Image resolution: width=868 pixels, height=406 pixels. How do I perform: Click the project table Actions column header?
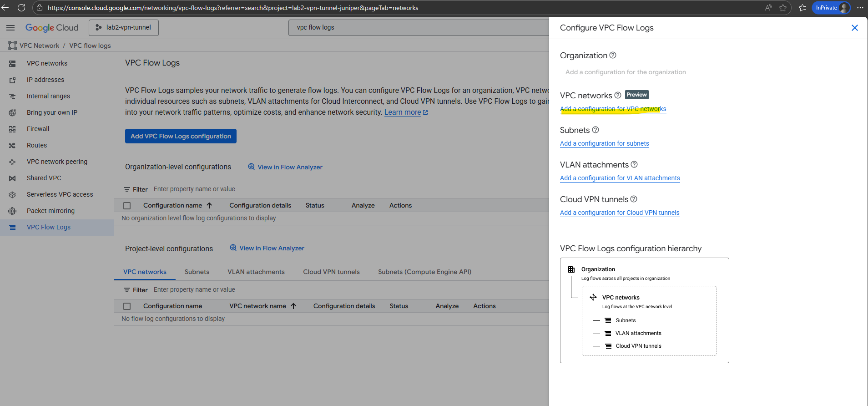click(484, 306)
